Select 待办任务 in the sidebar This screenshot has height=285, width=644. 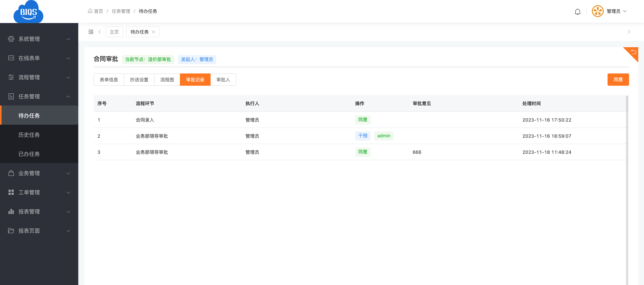pos(39,115)
